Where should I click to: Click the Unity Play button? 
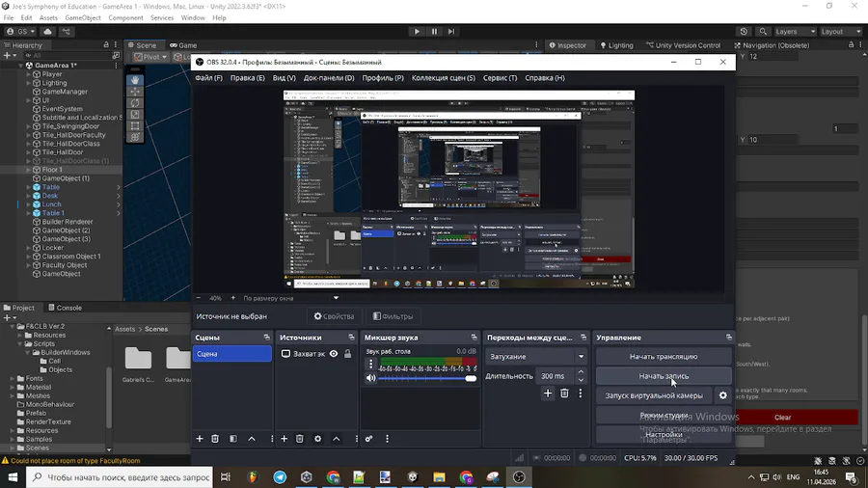click(417, 32)
